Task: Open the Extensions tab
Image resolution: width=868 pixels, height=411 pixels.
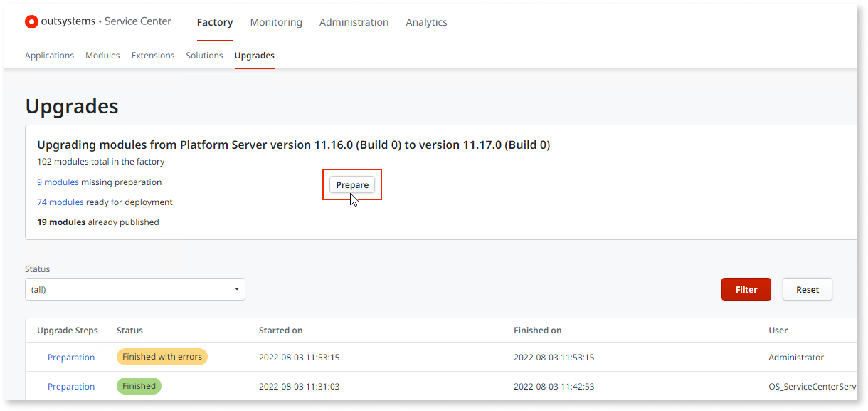Action: (x=153, y=55)
